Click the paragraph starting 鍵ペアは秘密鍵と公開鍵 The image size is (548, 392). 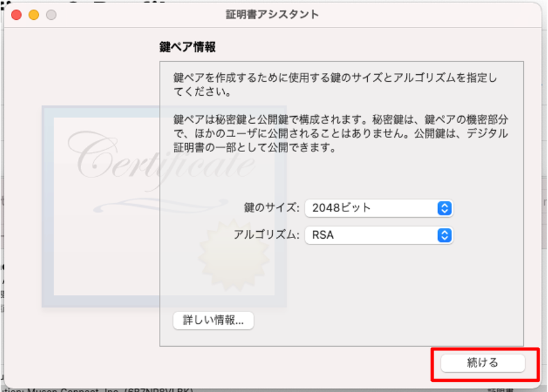[341, 133]
